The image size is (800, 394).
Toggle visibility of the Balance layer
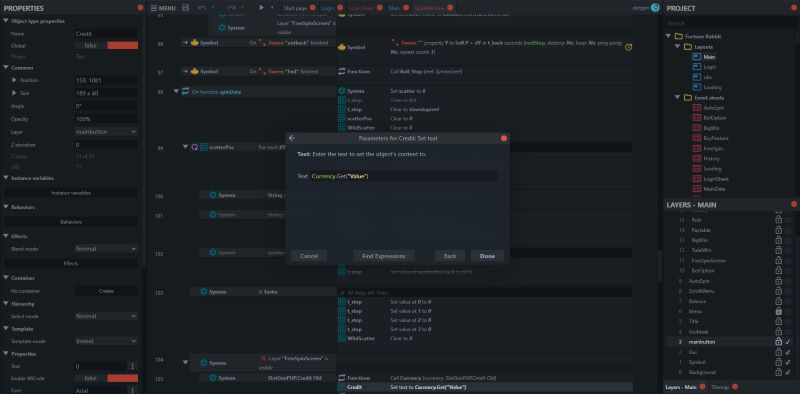(x=788, y=301)
